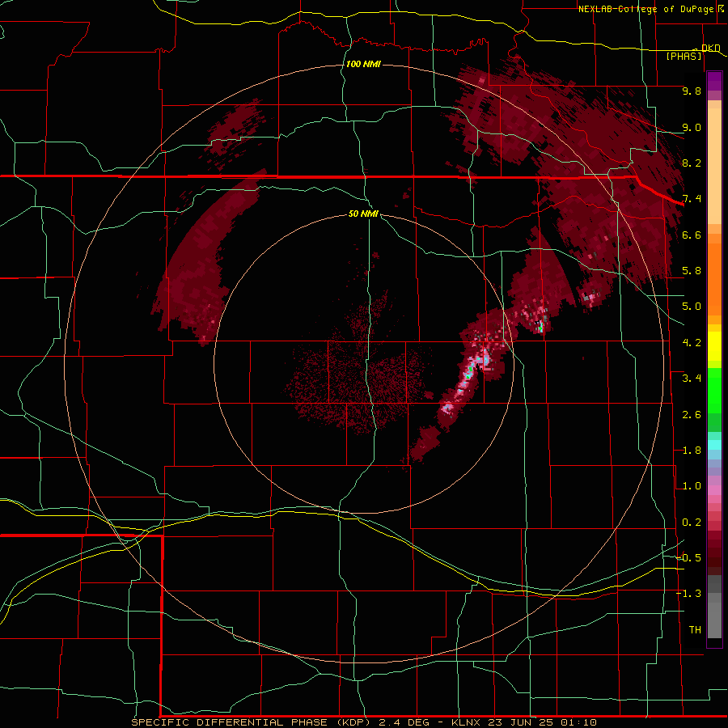This screenshot has height=728, width=728.
Task: Click the yellow swatch on the color bar
Action: click(x=714, y=346)
